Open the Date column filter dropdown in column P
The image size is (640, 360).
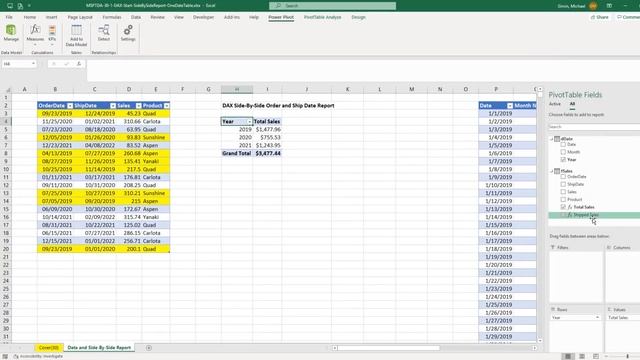510,106
